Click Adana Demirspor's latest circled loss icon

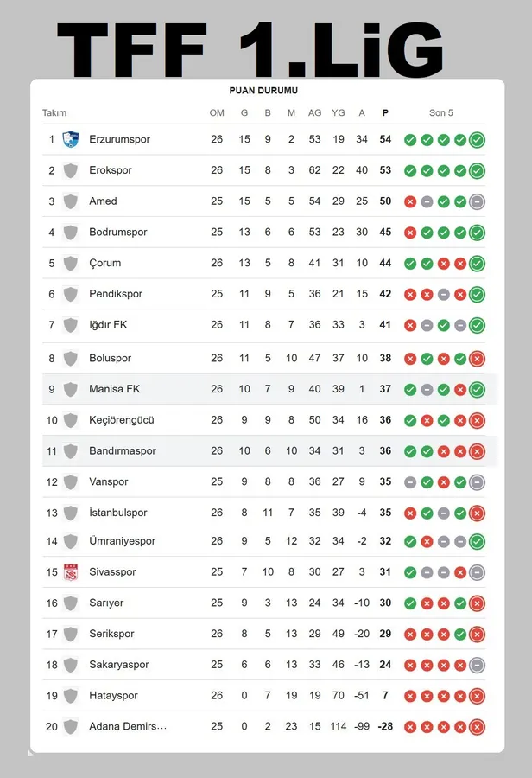477,727
